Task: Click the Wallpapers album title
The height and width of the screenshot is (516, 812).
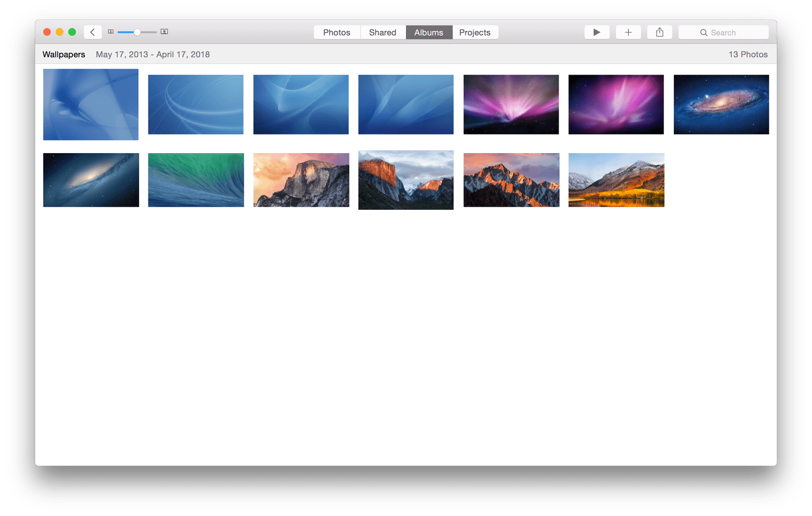Action: pos(64,55)
